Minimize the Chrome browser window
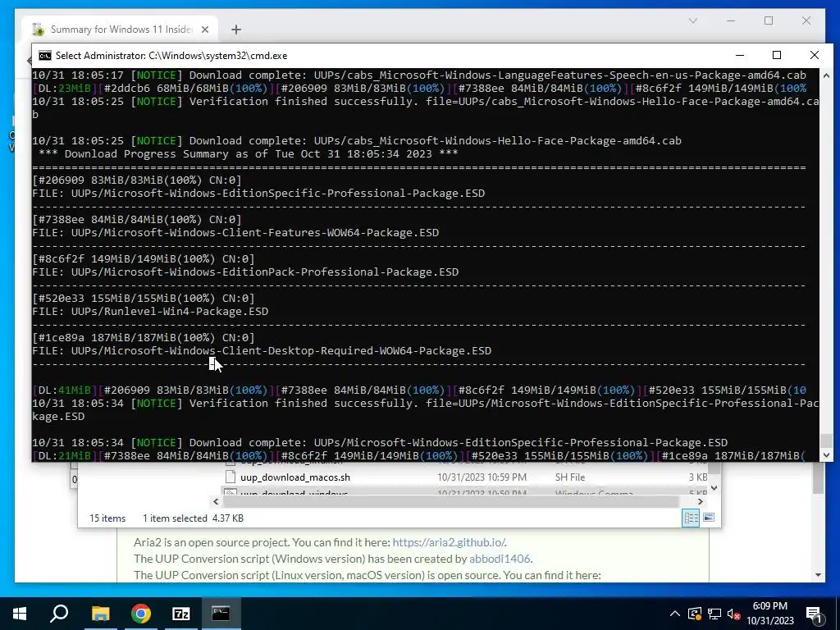840x630 pixels. [731, 21]
